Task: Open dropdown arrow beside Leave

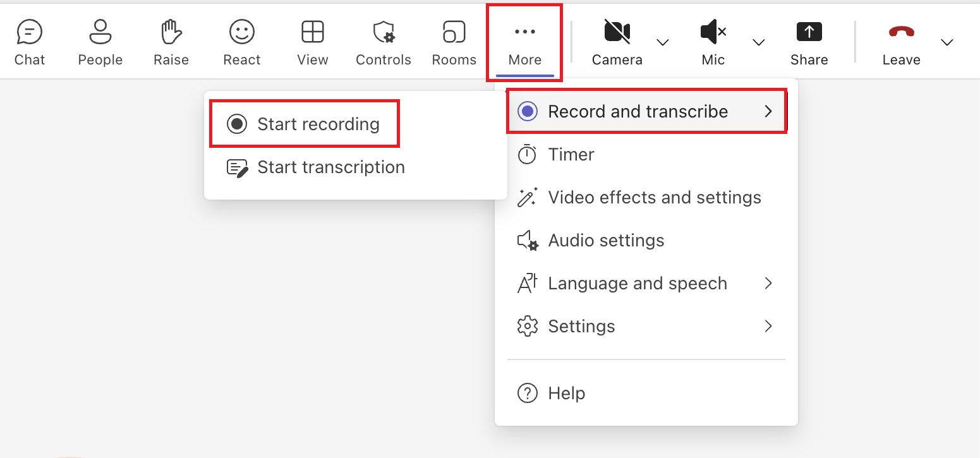Action: (946, 42)
